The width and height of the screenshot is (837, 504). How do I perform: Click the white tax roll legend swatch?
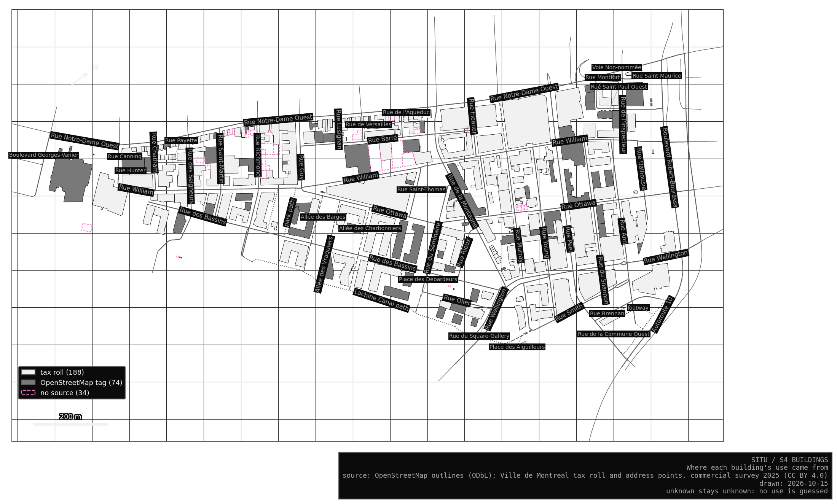29,372
